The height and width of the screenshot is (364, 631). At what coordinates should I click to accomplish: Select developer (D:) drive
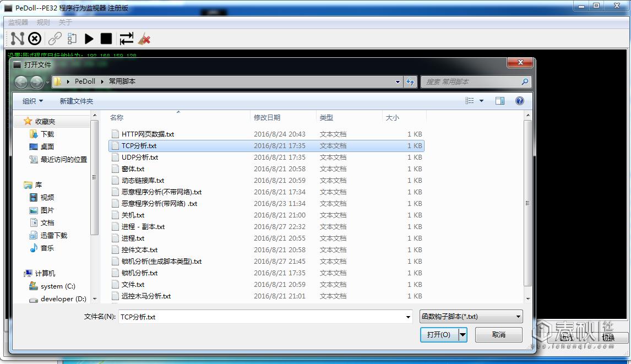[63, 299]
